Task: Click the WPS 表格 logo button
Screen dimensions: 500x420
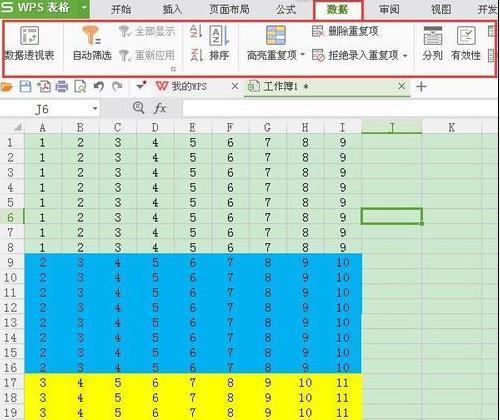Action: (39, 7)
